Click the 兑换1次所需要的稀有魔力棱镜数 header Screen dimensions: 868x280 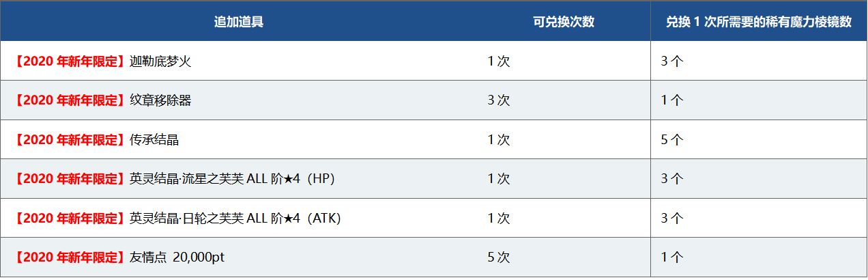[759, 22]
